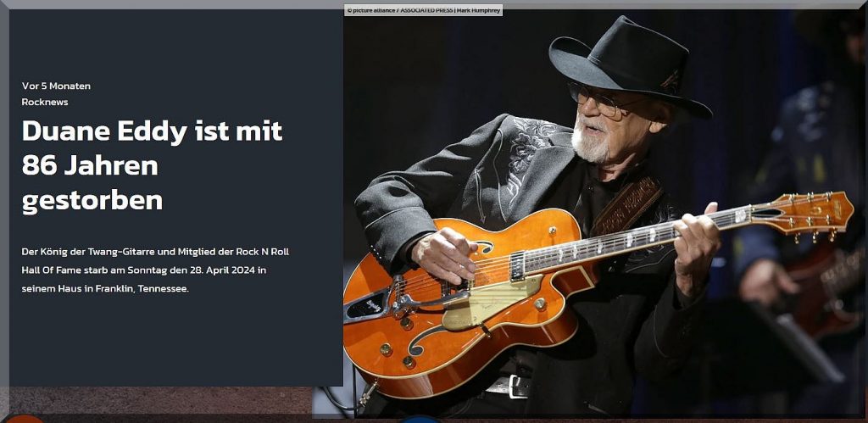
Task: Click the picture alliance photo credit label
Action: pyautogui.click(x=424, y=10)
